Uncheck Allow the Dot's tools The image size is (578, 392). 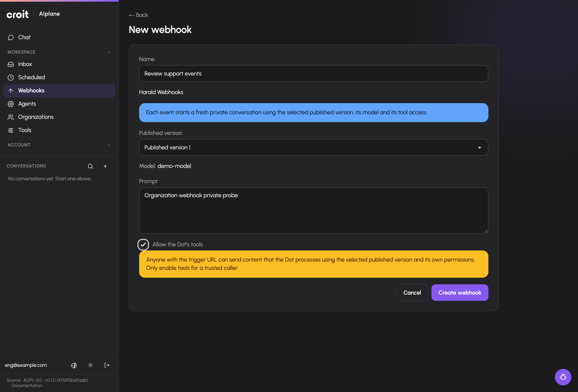(x=143, y=245)
